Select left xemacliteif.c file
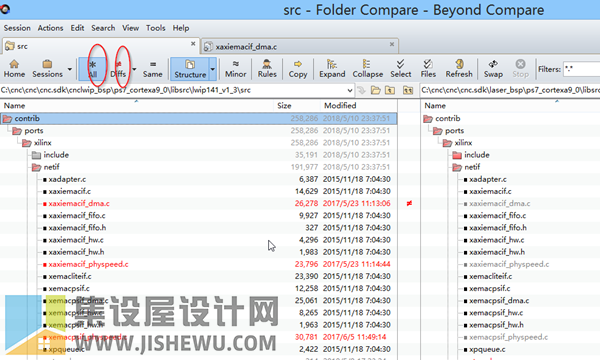The width and height of the screenshot is (600, 360). (70, 276)
